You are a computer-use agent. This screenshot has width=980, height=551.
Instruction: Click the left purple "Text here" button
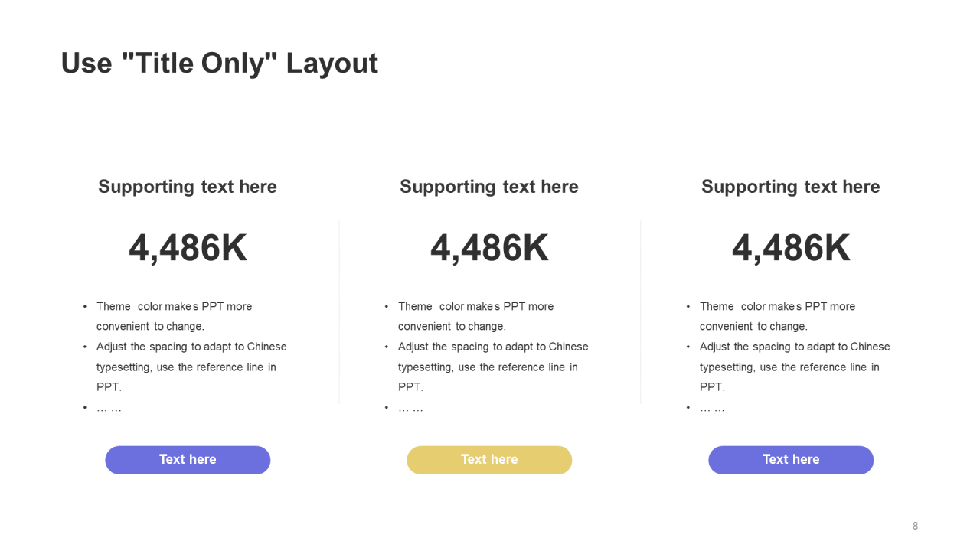pyautogui.click(x=188, y=460)
